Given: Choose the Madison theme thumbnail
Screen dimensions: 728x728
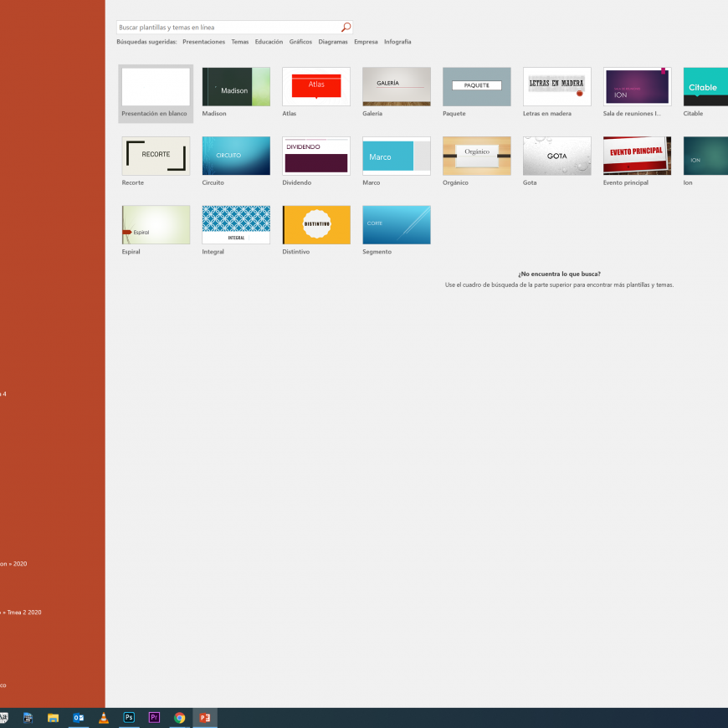Looking at the screenshot, I should click(x=236, y=87).
